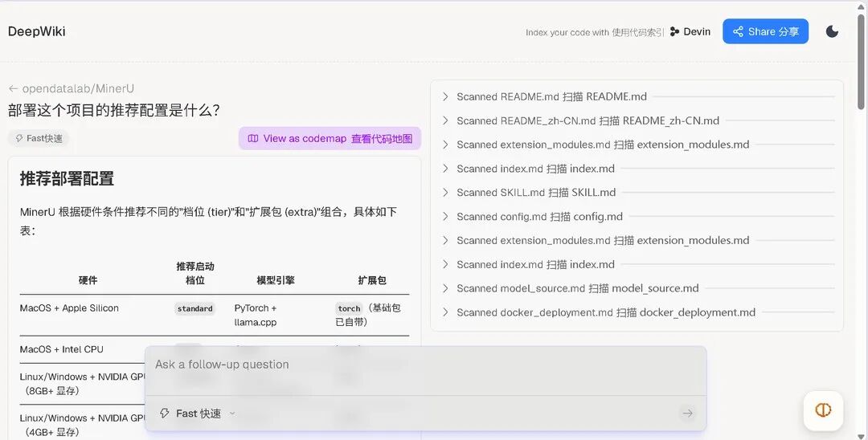Open the Devin link
The height and width of the screenshot is (440, 868).
[690, 32]
